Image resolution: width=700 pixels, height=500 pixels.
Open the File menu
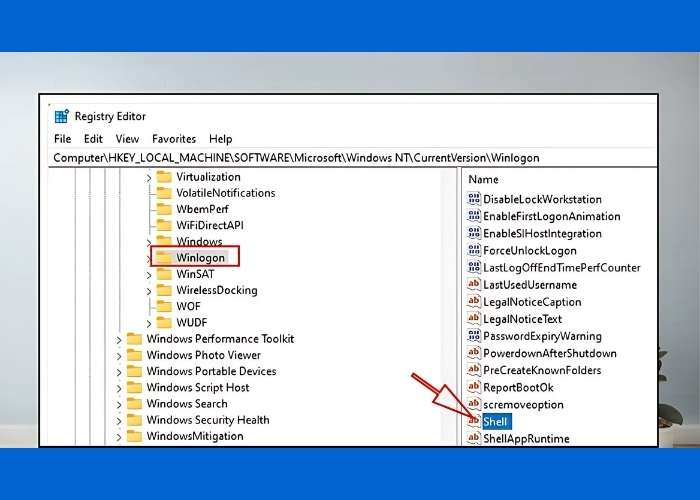tap(62, 139)
